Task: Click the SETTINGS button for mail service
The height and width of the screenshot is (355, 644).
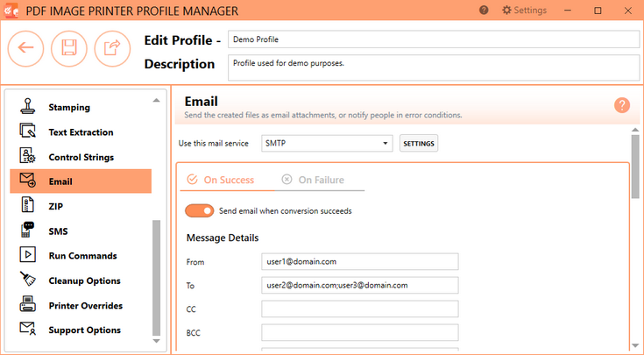Action: [x=419, y=144]
